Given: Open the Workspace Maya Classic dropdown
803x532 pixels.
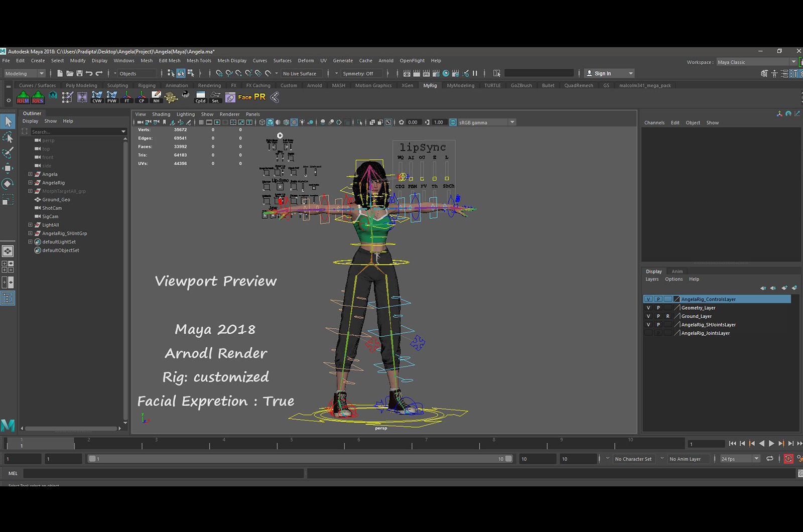Looking at the screenshot, I should tap(756, 62).
